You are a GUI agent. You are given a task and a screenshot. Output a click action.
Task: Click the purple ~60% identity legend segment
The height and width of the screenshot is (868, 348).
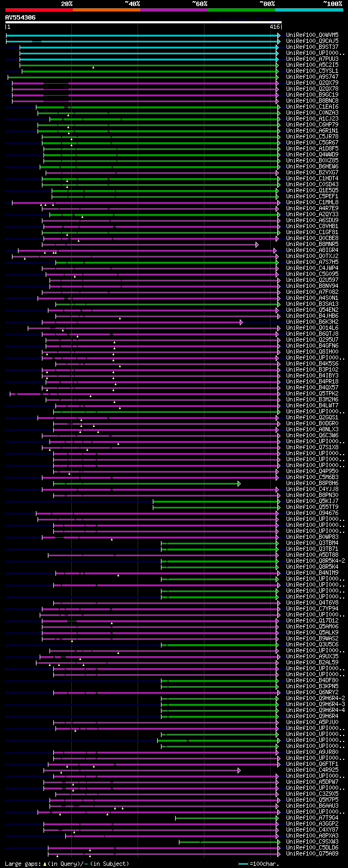174,10
